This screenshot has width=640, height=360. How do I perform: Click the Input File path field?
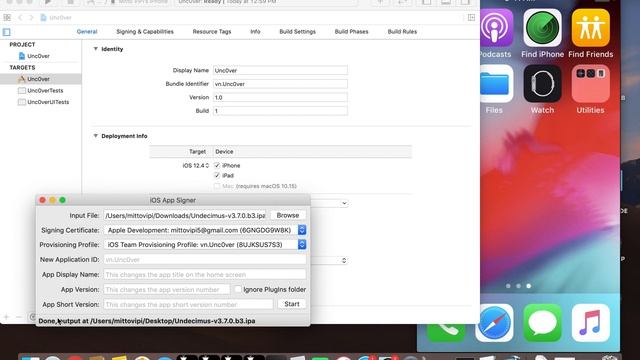coord(185,215)
